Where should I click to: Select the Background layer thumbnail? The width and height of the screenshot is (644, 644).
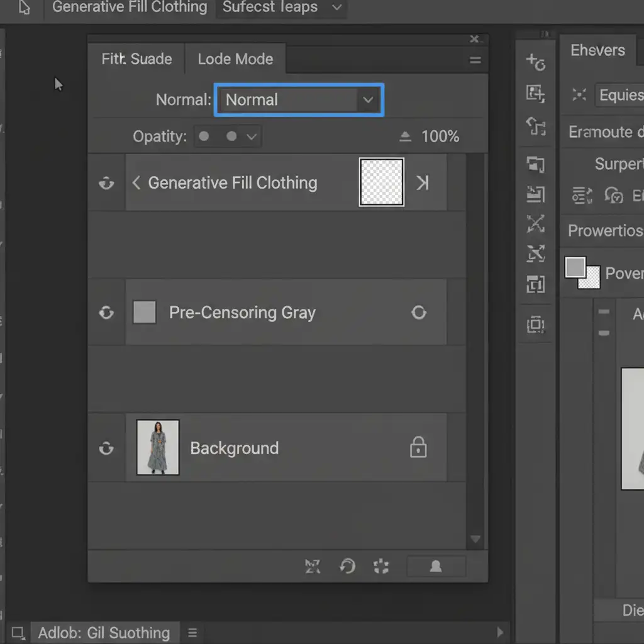(158, 447)
